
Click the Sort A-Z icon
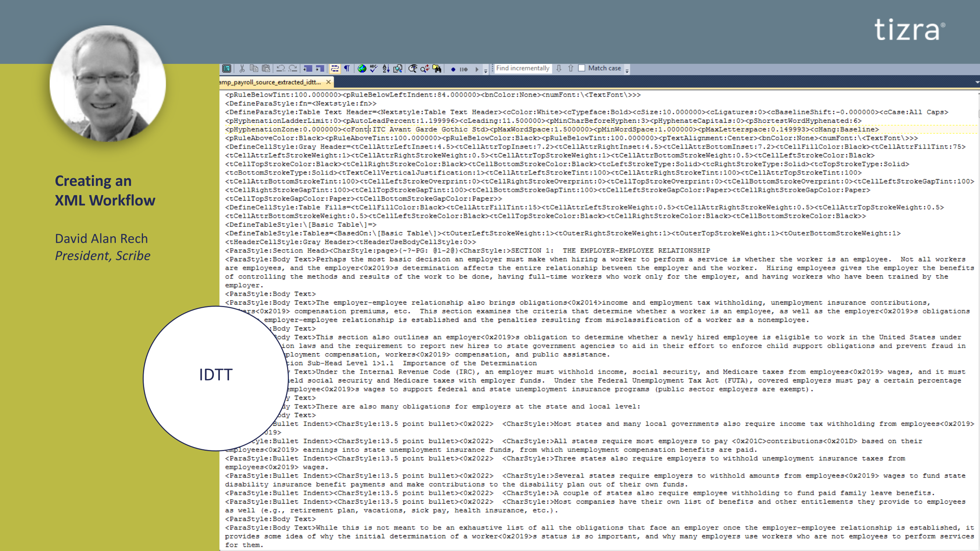[x=386, y=68]
